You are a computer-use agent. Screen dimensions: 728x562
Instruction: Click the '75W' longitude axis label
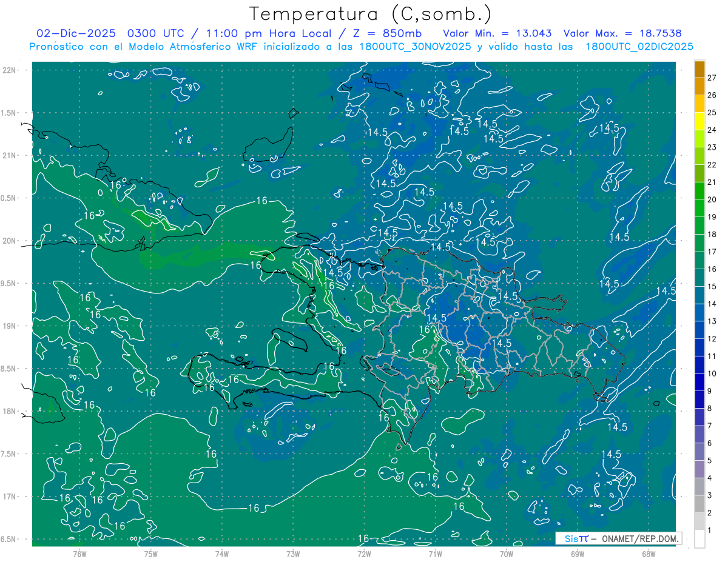pos(150,554)
